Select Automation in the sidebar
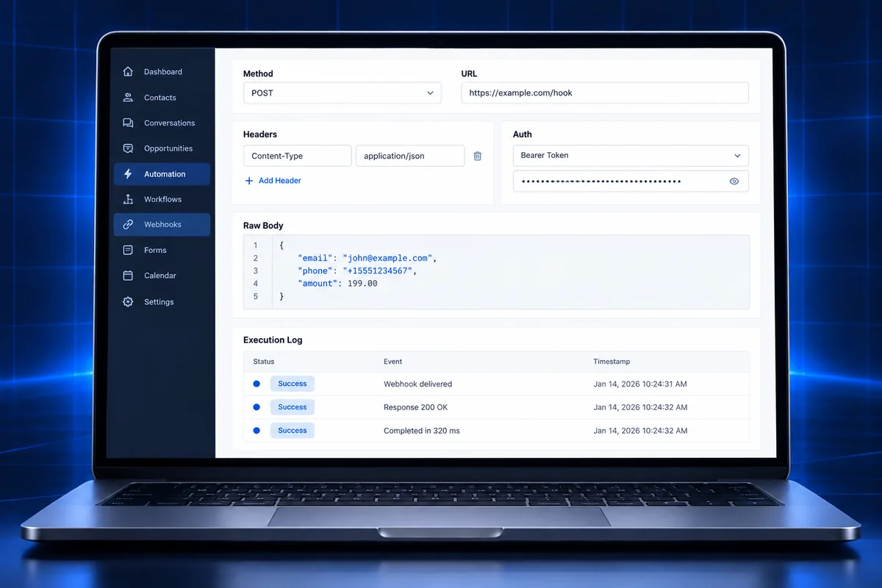 [162, 174]
